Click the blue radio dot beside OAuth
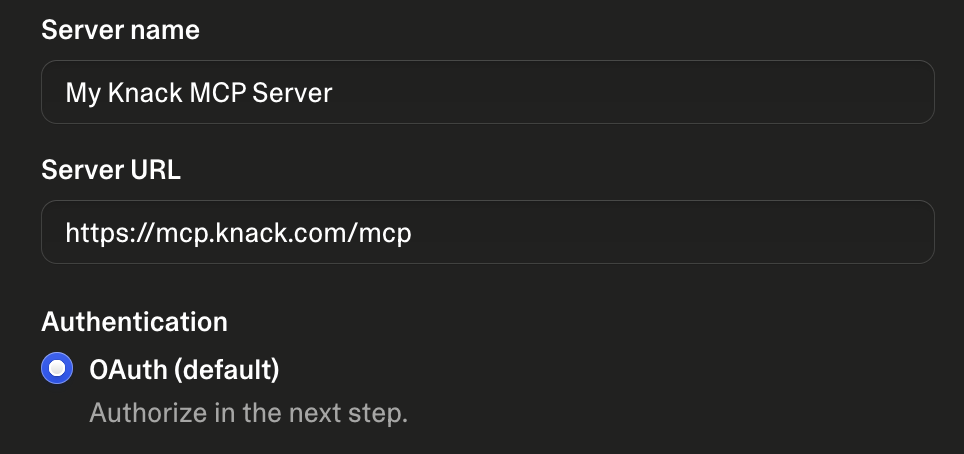Image resolution: width=964 pixels, height=454 pixels. click(x=57, y=368)
